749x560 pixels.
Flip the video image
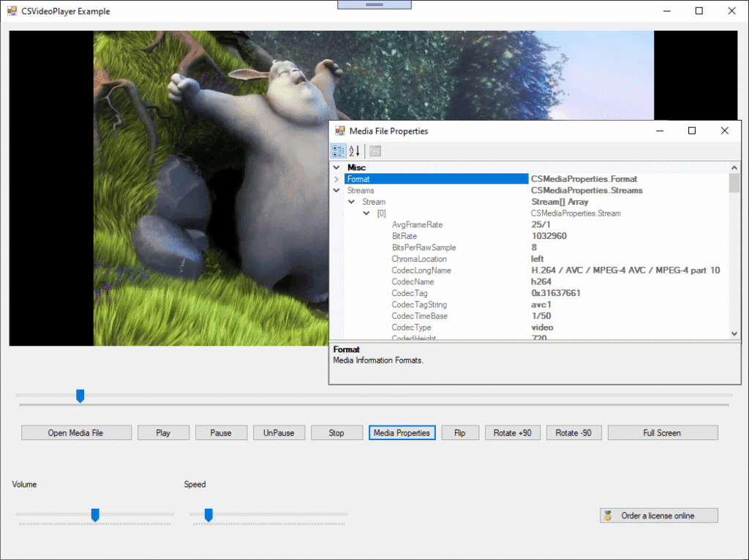pyautogui.click(x=460, y=432)
